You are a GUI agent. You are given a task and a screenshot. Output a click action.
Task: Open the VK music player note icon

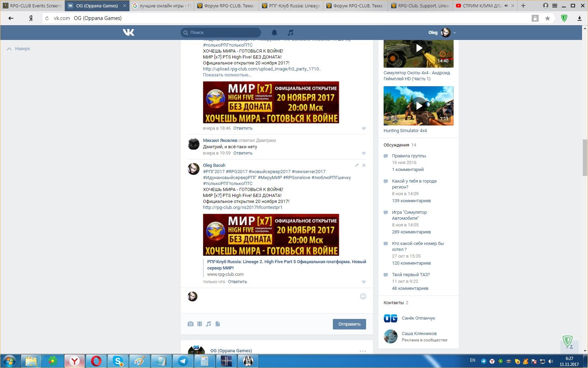(290, 33)
